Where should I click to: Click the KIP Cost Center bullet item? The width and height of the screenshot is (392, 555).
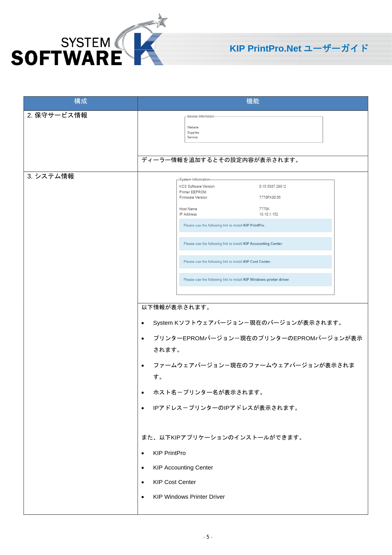click(174, 482)
